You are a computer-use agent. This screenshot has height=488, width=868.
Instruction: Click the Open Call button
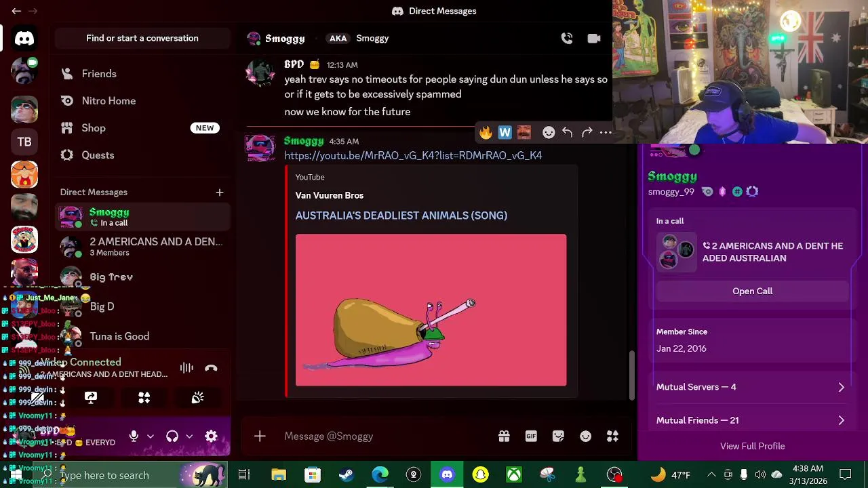[752, 291]
